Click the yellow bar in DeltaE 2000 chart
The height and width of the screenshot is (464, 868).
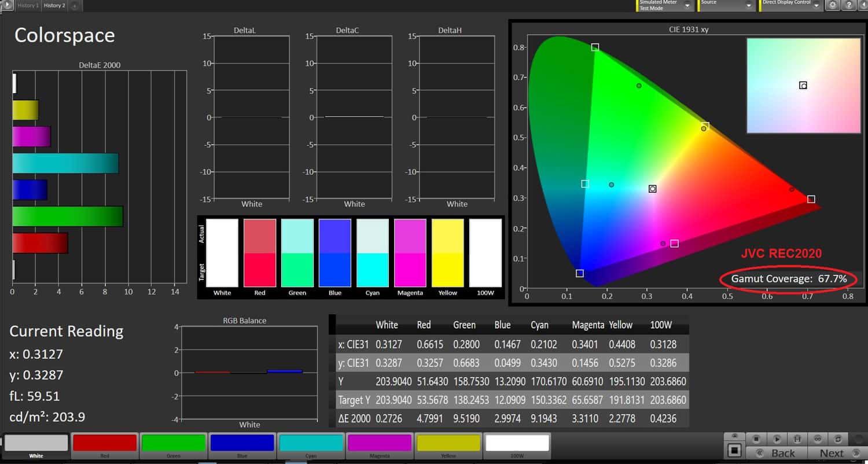click(25, 110)
